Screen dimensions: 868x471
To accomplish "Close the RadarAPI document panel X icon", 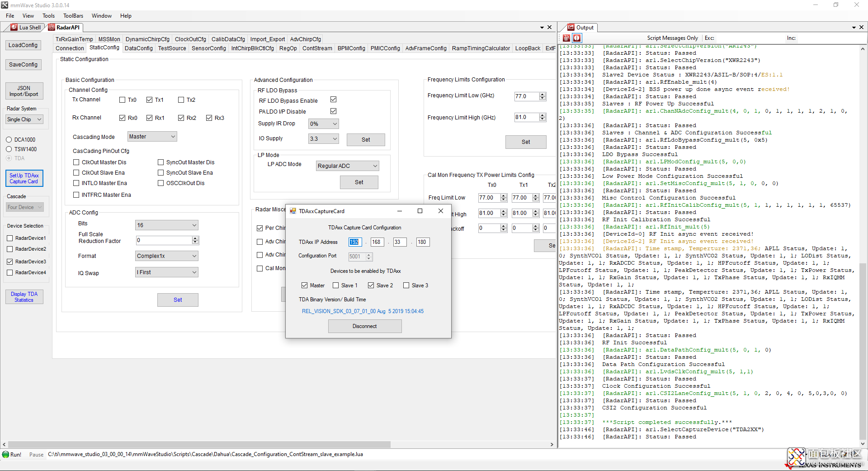I will (x=550, y=28).
